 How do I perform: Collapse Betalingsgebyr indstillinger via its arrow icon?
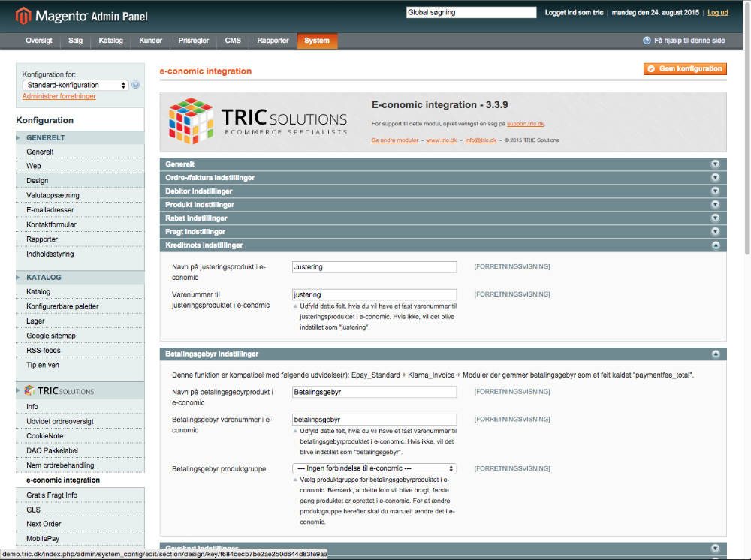pos(715,354)
